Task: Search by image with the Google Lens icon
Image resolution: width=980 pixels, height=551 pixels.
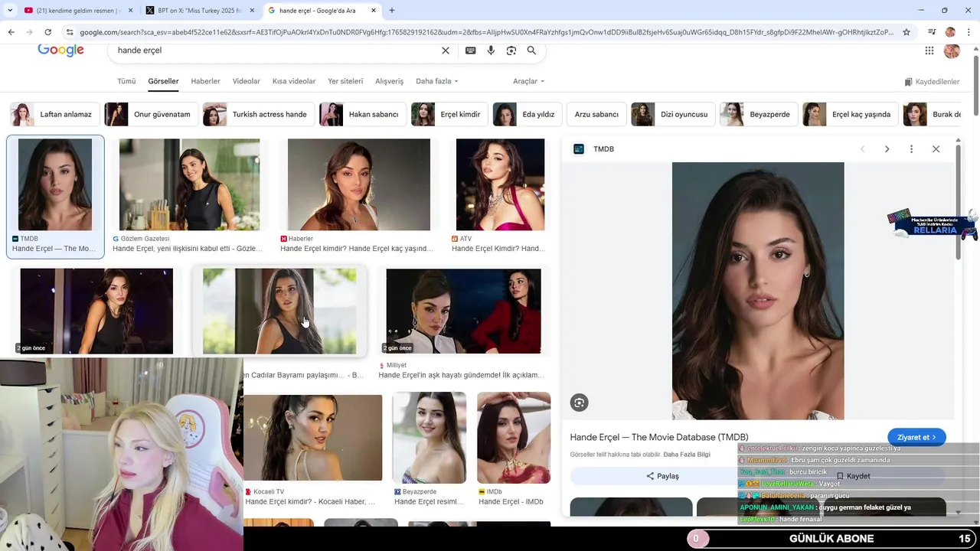Action: pyautogui.click(x=511, y=51)
